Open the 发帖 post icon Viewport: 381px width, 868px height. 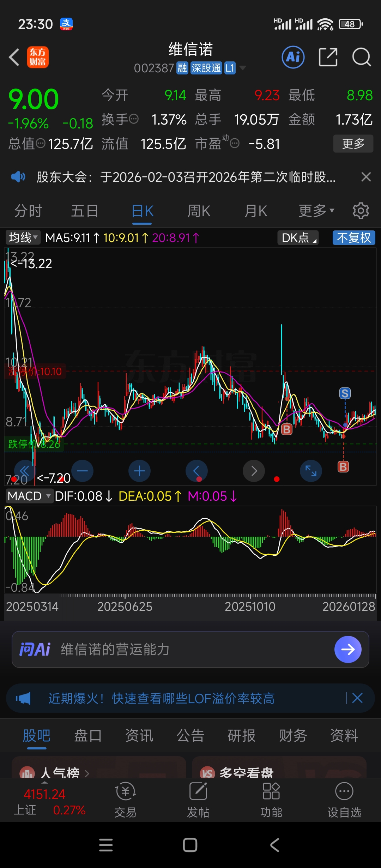click(x=198, y=800)
